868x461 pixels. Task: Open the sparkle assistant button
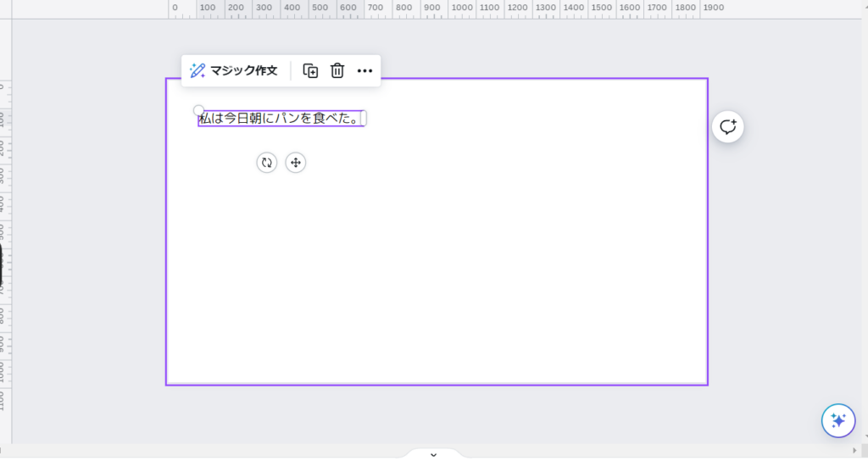pyautogui.click(x=837, y=420)
